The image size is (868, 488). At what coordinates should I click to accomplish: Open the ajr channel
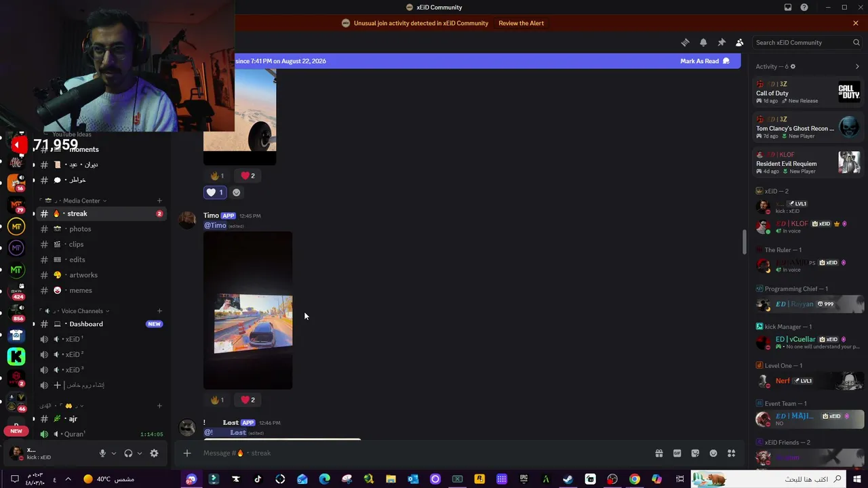pos(102,419)
